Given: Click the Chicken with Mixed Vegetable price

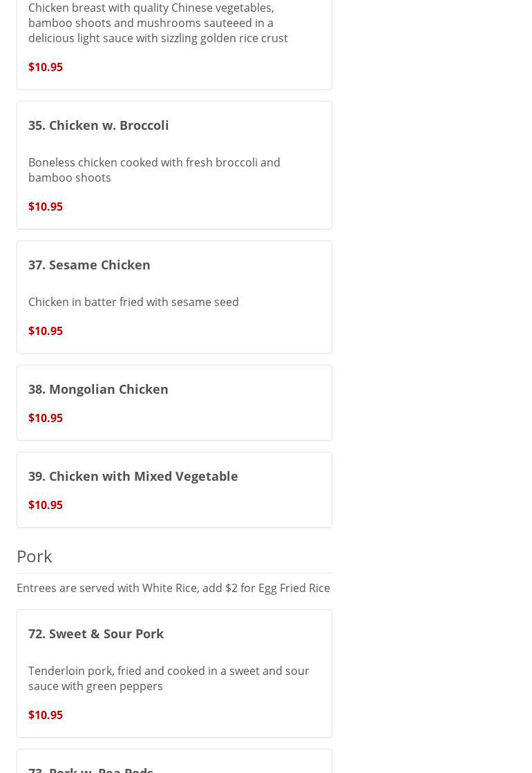Looking at the screenshot, I should (46, 505).
